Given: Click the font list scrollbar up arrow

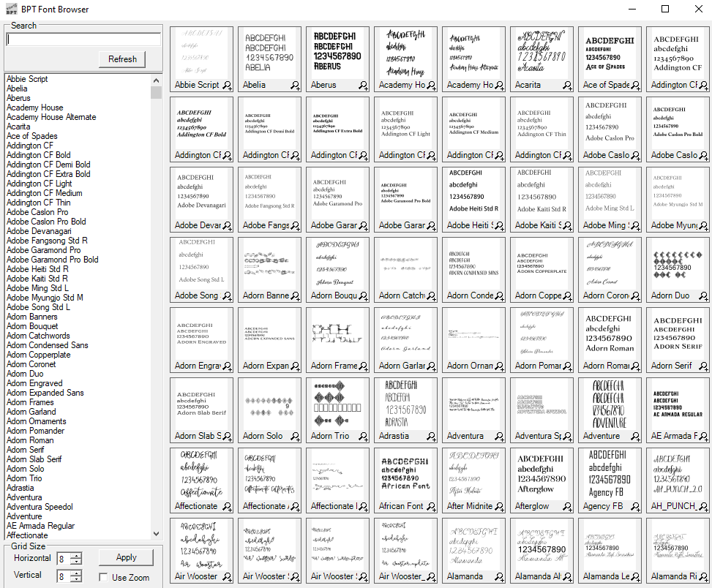Looking at the screenshot, I should (x=156, y=80).
